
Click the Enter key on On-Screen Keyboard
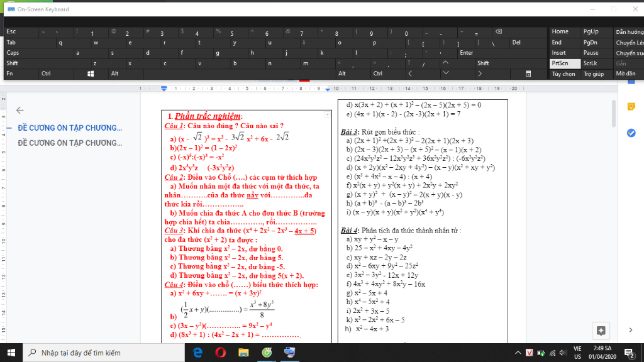pos(502,53)
